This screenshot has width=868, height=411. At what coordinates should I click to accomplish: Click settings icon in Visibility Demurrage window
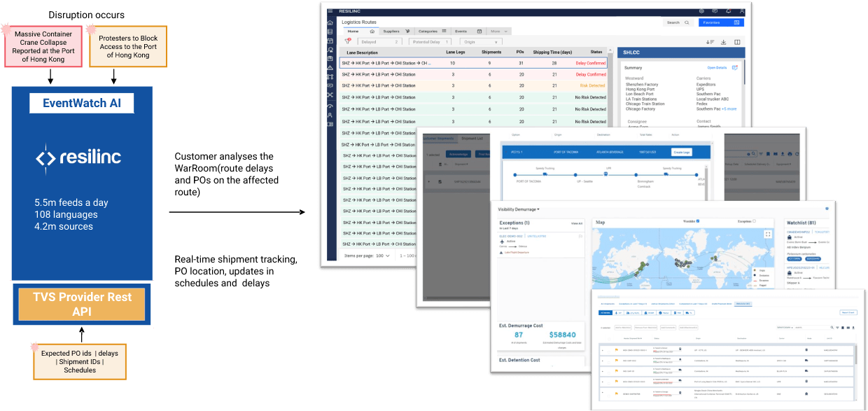827,209
